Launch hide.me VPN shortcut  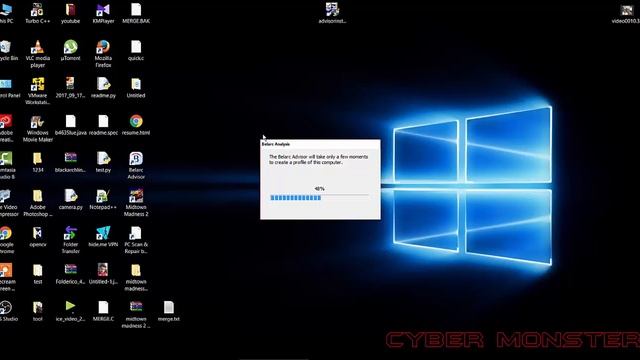pos(103,233)
